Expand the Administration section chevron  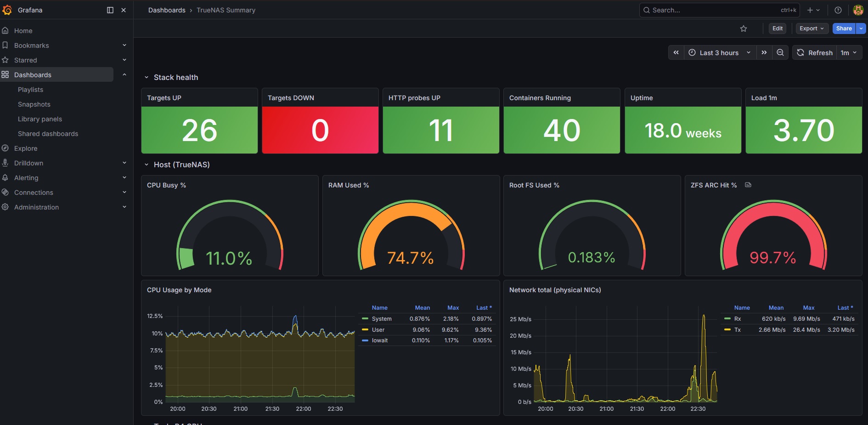click(124, 207)
